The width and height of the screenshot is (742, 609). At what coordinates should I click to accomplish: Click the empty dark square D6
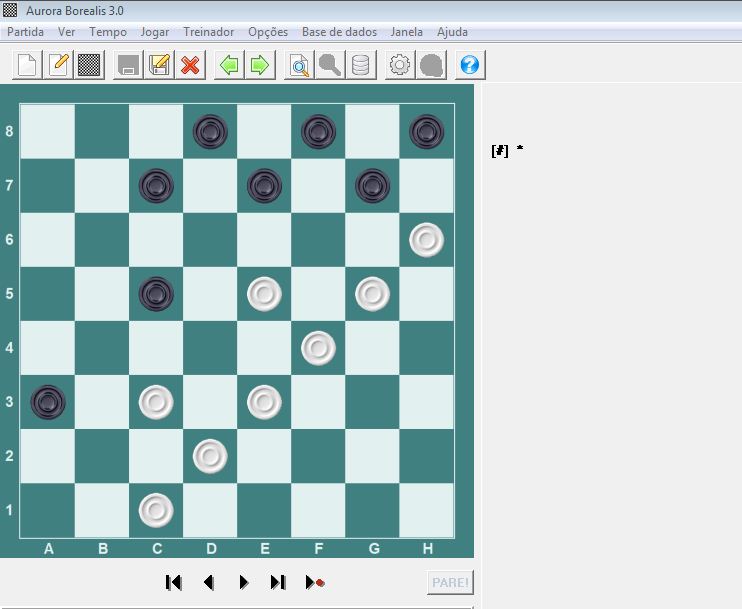tap(210, 239)
